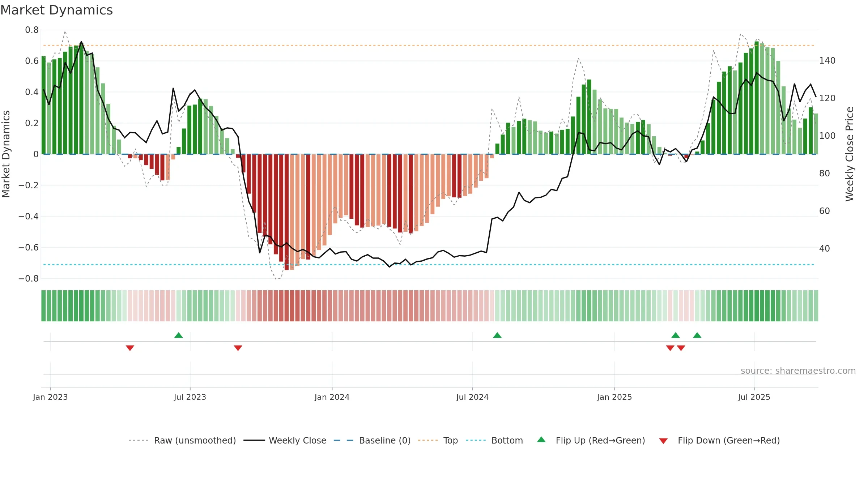868x488 pixels.
Task: Click the 140 right axis tick label
Action: [827, 61]
